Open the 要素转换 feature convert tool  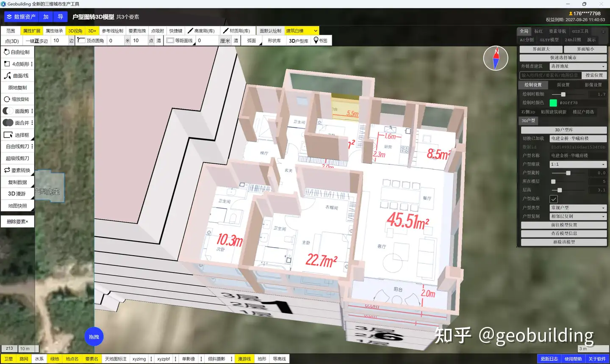click(17, 170)
